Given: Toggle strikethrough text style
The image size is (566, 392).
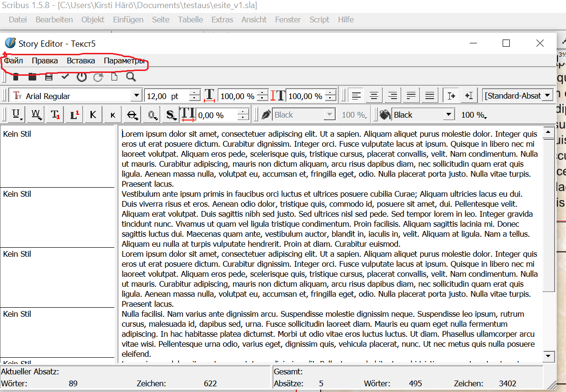Looking at the screenshot, I should click(x=132, y=115).
